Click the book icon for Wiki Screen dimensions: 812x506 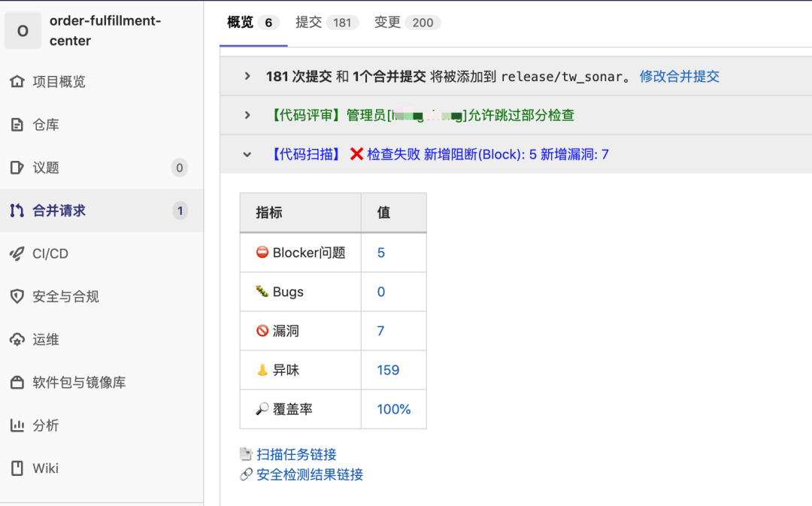point(17,468)
